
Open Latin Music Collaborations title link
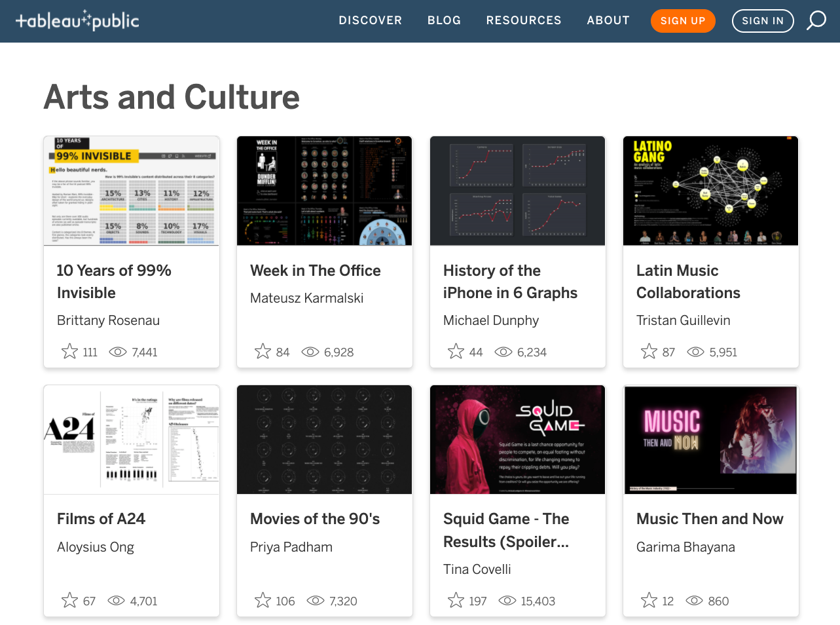(x=688, y=282)
